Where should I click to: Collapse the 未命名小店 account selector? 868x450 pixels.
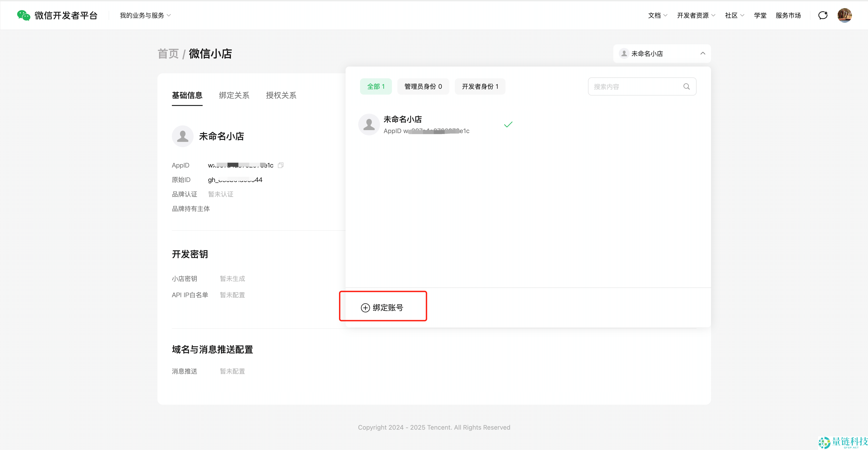[x=662, y=54]
